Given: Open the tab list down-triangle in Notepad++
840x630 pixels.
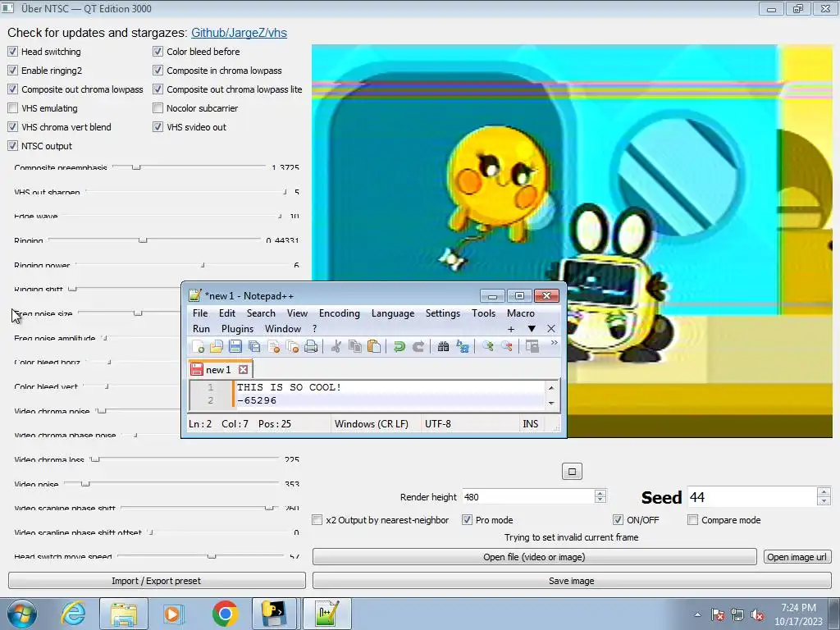Looking at the screenshot, I should point(532,329).
